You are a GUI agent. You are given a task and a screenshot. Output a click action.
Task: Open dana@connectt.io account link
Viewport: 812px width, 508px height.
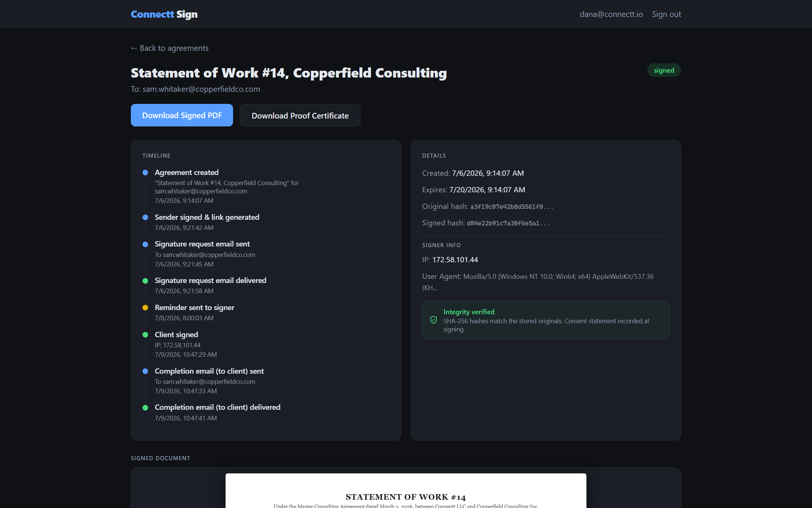point(611,14)
